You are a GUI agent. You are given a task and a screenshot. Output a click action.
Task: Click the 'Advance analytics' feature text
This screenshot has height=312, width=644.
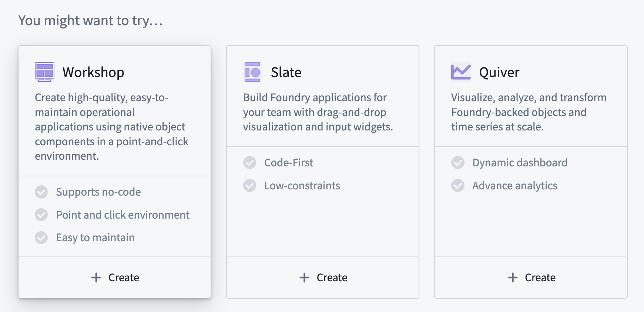[x=515, y=186]
